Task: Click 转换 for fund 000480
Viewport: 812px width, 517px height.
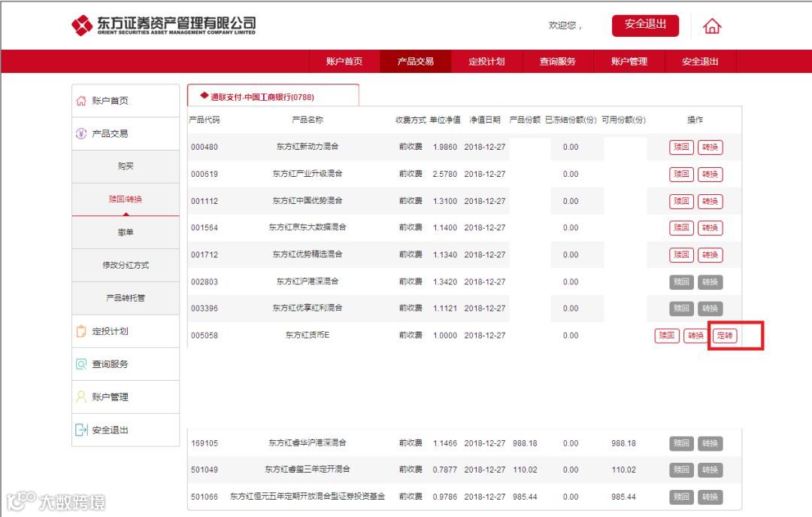Action: point(710,147)
